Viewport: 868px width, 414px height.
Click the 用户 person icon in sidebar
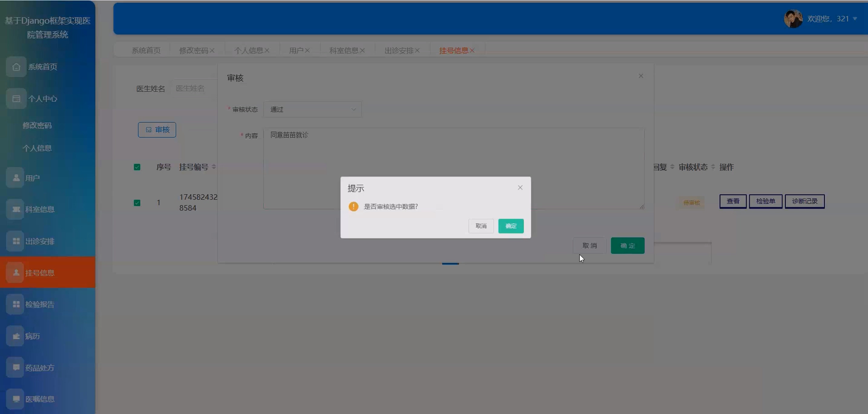pos(16,178)
